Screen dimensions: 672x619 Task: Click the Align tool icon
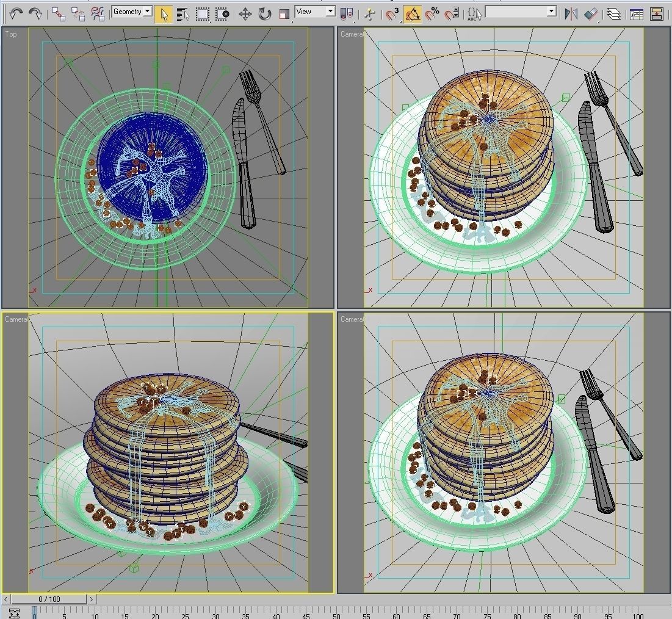tap(591, 15)
